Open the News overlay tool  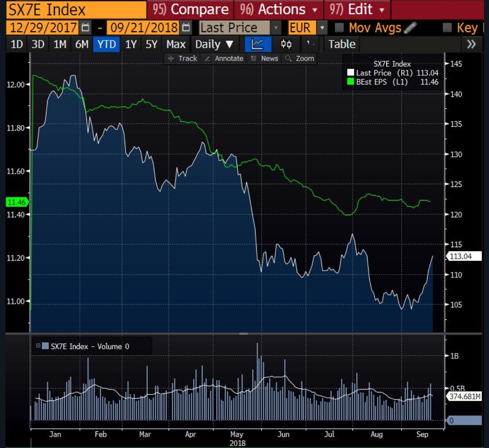(x=265, y=58)
